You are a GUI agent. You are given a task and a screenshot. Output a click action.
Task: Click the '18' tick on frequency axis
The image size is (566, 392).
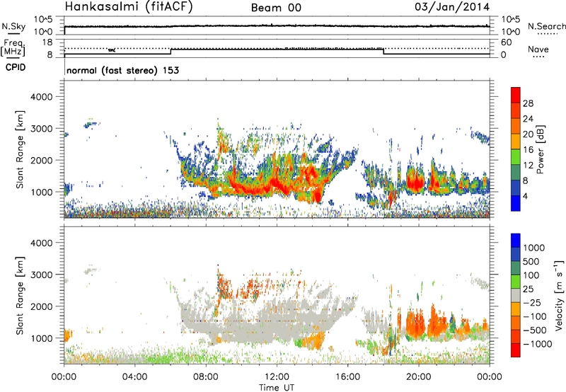pyautogui.click(x=47, y=42)
